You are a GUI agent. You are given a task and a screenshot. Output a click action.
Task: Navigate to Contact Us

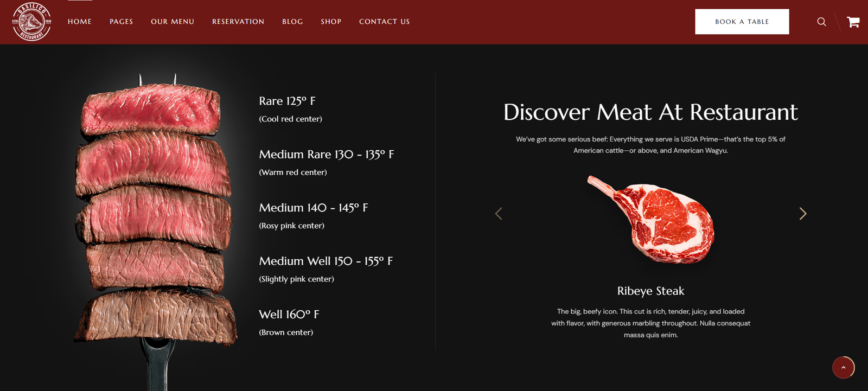point(384,22)
